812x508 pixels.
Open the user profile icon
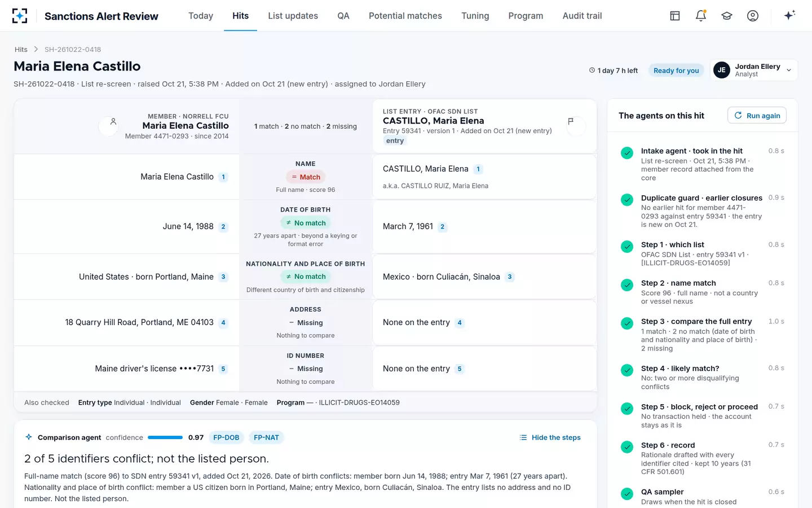753,16
